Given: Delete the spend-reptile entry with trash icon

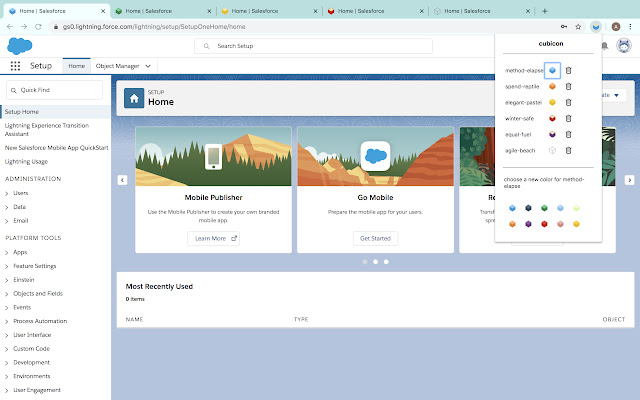Looking at the screenshot, I should coord(568,86).
